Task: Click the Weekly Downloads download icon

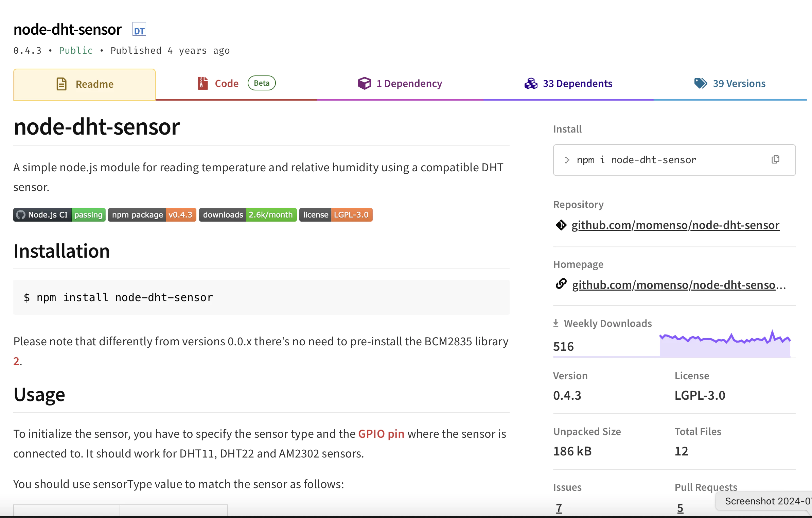Action: coord(556,323)
